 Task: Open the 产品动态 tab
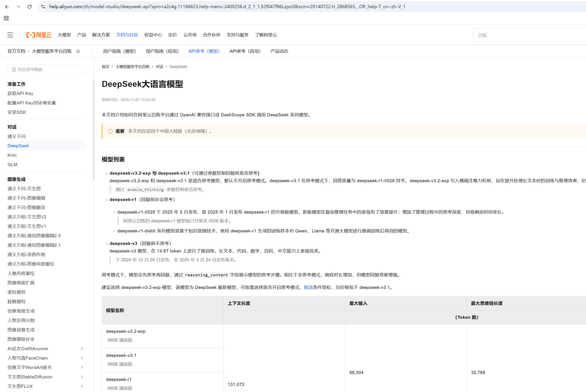click(x=279, y=51)
